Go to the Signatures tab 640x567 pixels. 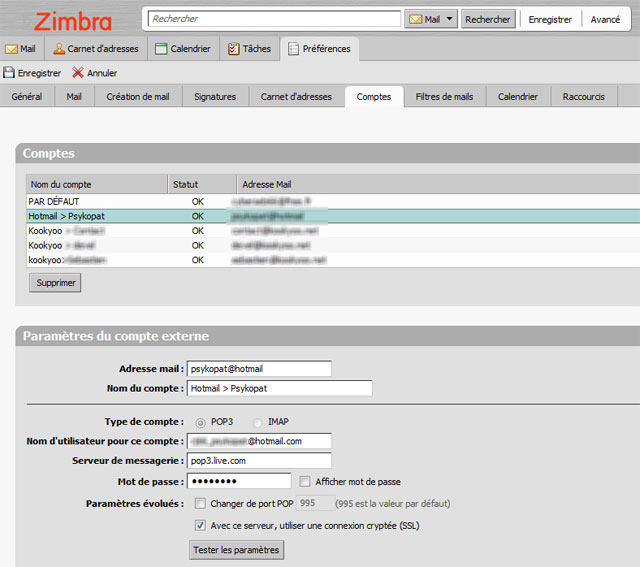tap(215, 97)
